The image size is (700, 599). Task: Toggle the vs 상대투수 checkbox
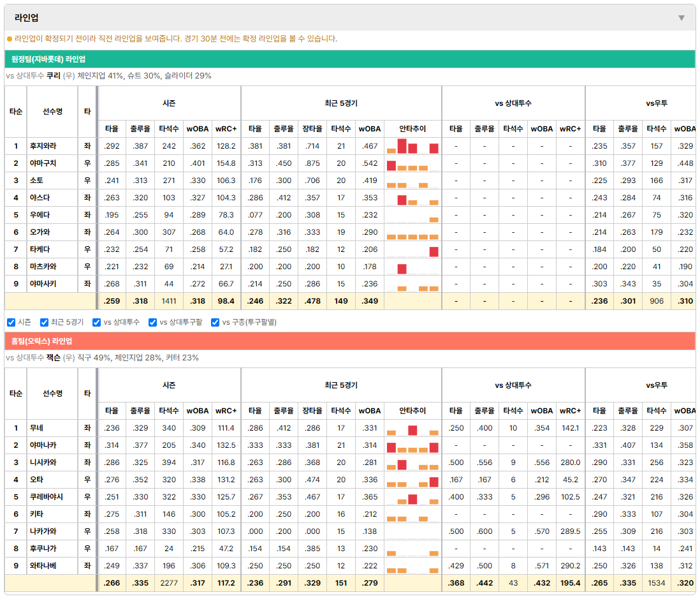coord(96,323)
